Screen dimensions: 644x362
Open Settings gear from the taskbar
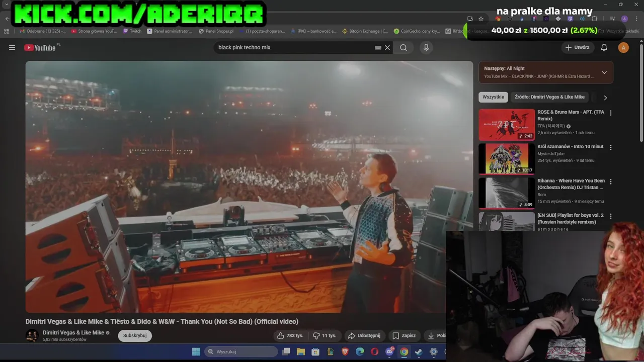(433, 351)
